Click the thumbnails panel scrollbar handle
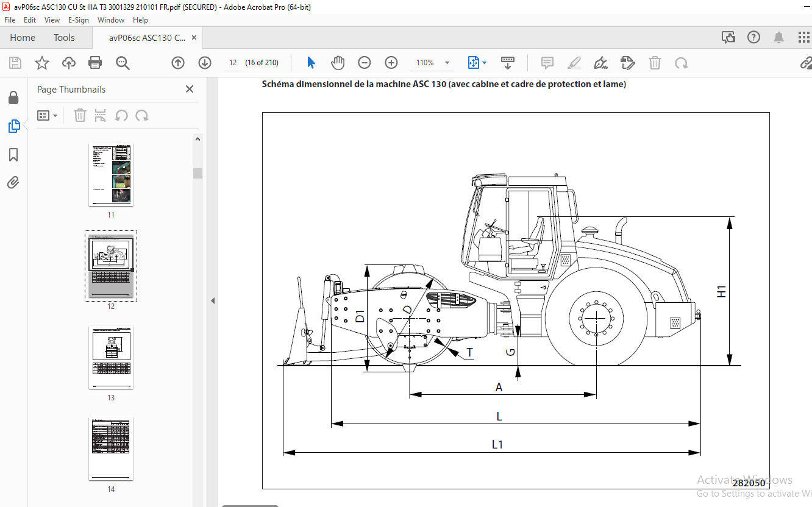This screenshot has height=507, width=812. point(198,173)
